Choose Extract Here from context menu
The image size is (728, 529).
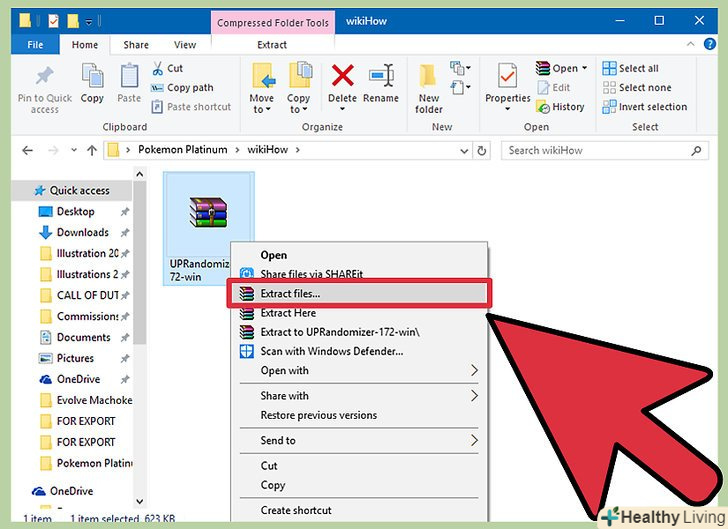[x=359, y=313]
